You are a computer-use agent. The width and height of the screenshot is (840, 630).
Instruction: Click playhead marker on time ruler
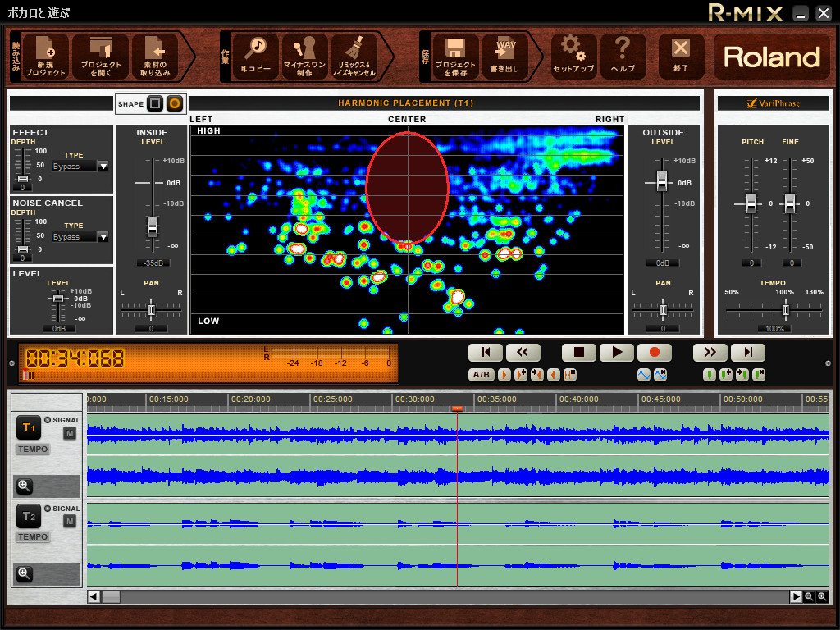[x=457, y=409]
